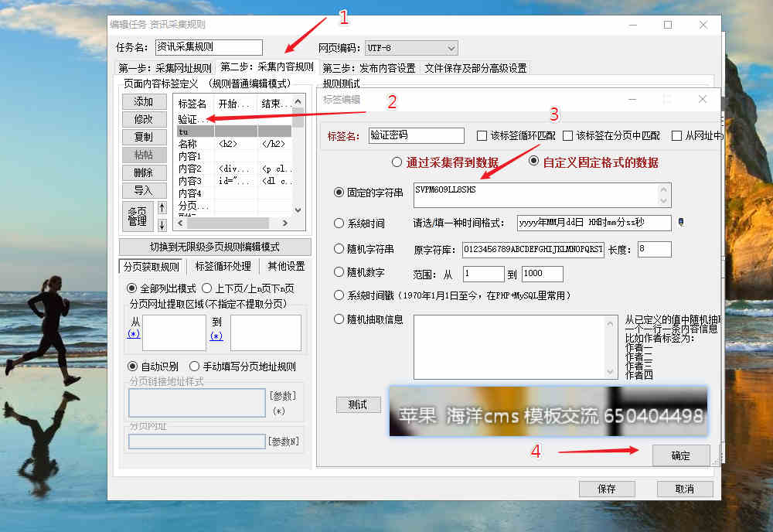
Task: Select the 名称 row in tag list
Action: pyautogui.click(x=188, y=144)
